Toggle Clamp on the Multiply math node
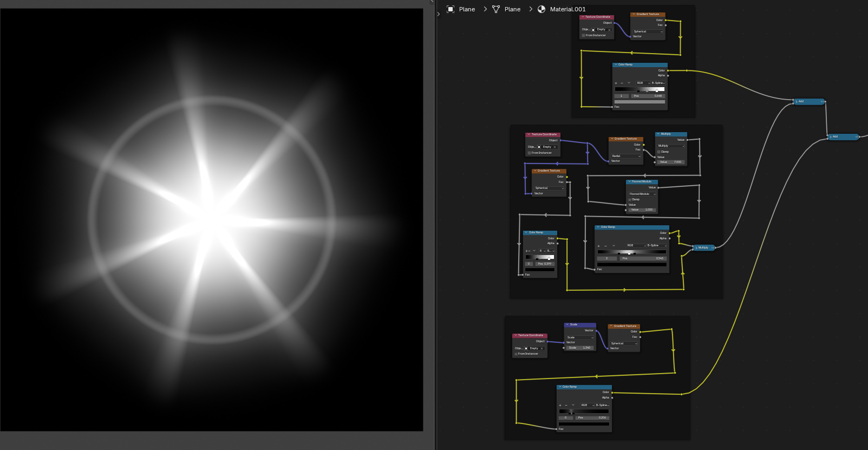 659,152
